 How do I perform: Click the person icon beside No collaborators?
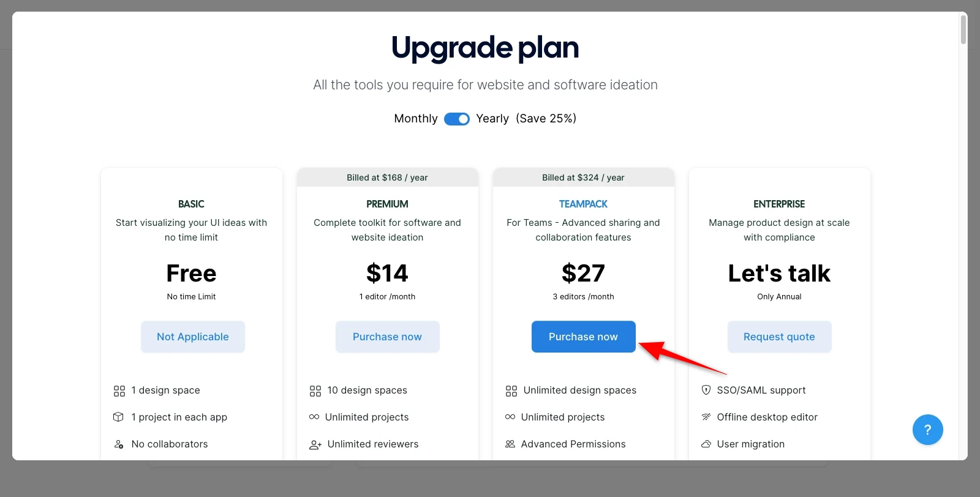coord(119,444)
